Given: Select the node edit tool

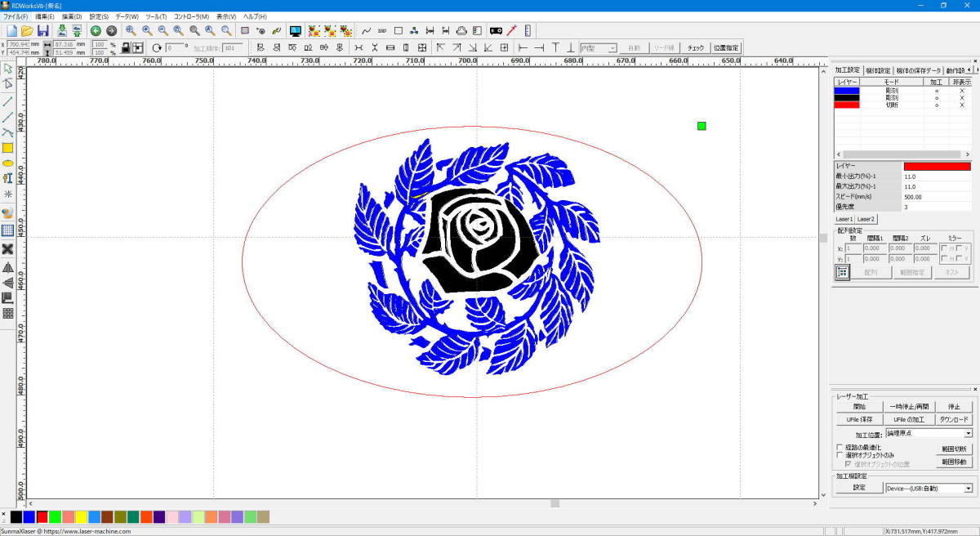Looking at the screenshot, I should point(7,84).
